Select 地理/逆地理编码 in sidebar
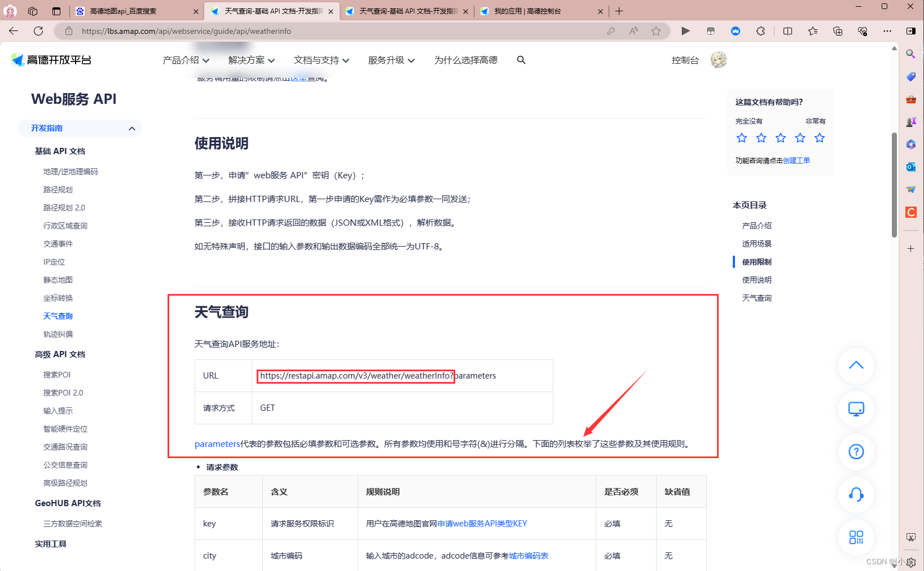The height and width of the screenshot is (571, 924). (x=71, y=172)
